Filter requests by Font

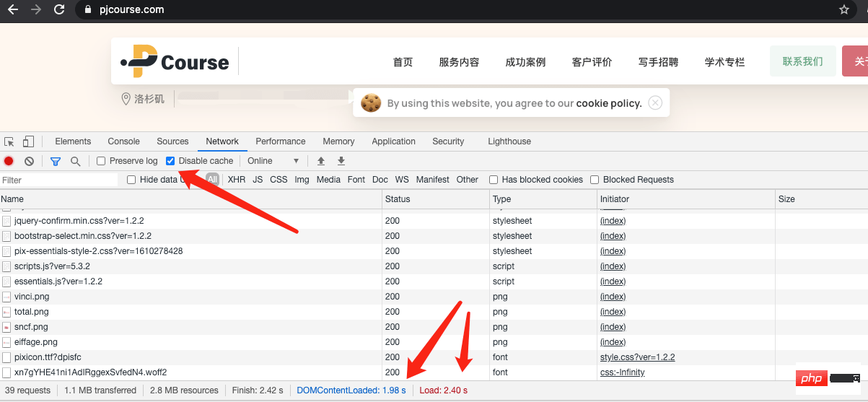pyautogui.click(x=356, y=180)
